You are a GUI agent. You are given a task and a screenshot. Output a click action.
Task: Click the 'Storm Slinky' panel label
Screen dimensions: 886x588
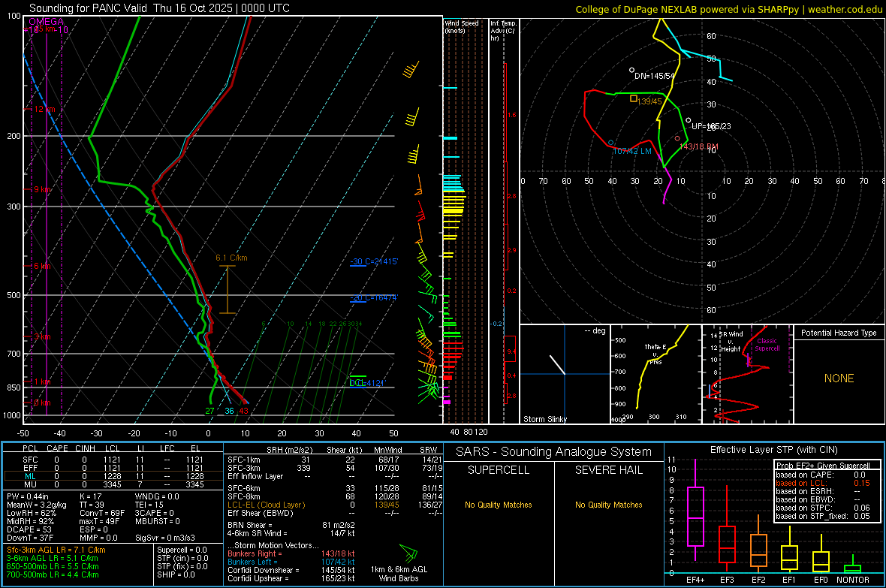click(544, 419)
